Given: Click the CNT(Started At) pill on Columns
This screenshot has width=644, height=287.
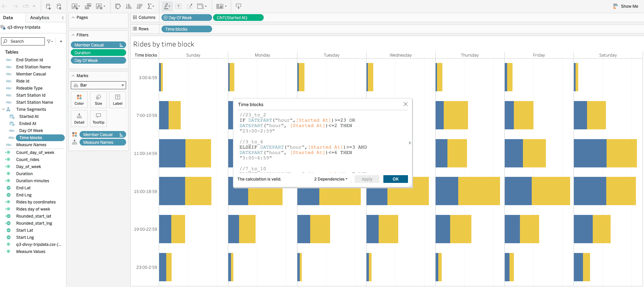Looking at the screenshot, I should click(238, 18).
